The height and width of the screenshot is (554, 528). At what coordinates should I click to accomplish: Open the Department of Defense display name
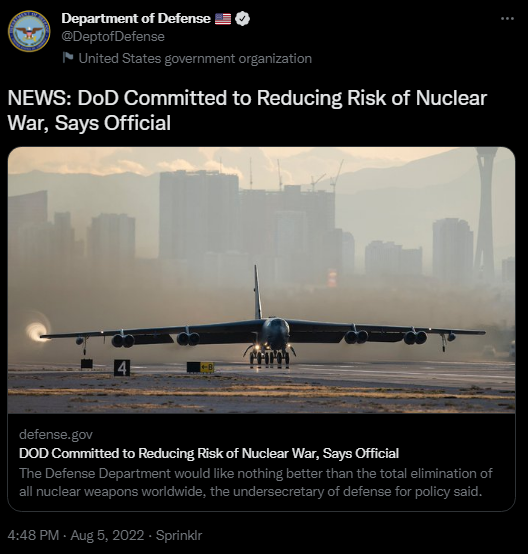pos(136,19)
